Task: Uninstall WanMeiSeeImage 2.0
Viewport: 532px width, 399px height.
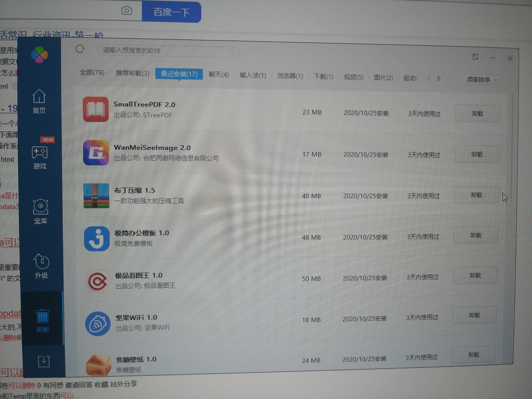Action: point(477,155)
